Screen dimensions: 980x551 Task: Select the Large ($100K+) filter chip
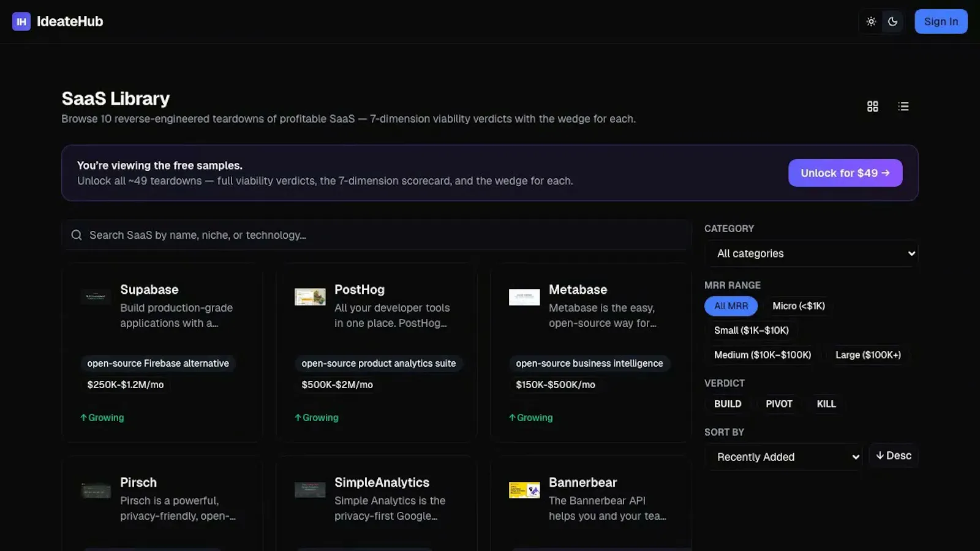[868, 355]
